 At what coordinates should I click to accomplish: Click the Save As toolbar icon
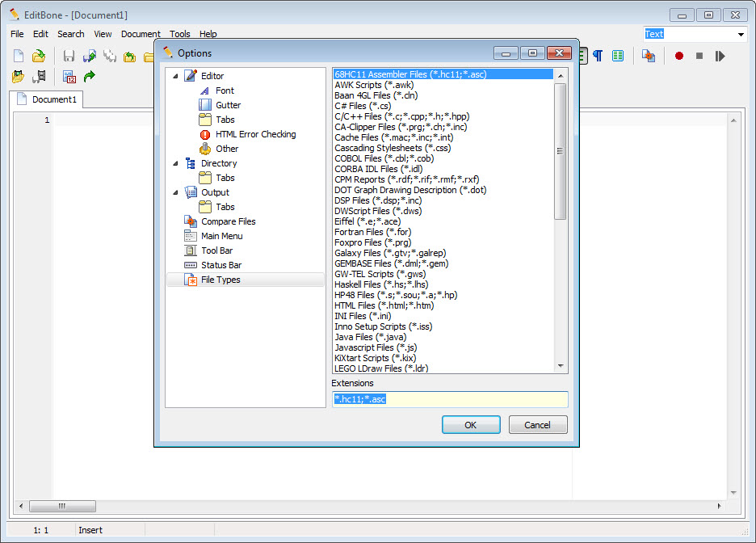[90, 55]
